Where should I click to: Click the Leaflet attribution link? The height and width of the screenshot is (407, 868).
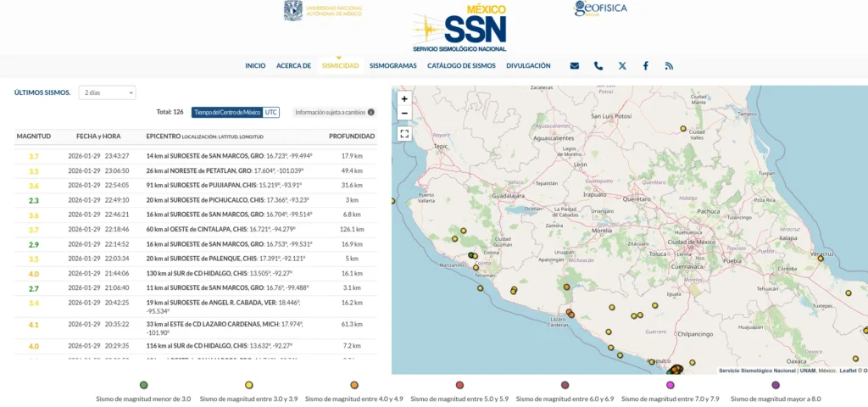[848, 371]
